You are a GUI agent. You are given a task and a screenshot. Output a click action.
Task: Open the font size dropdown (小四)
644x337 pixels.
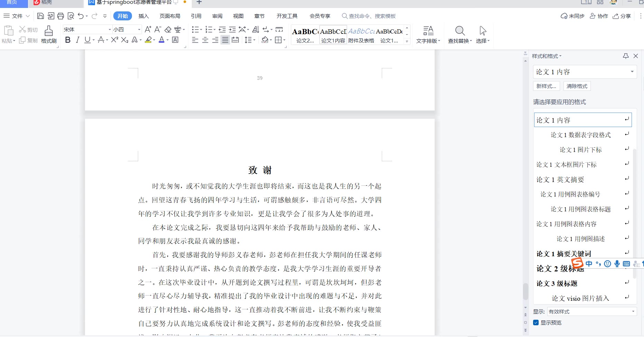[139, 30]
